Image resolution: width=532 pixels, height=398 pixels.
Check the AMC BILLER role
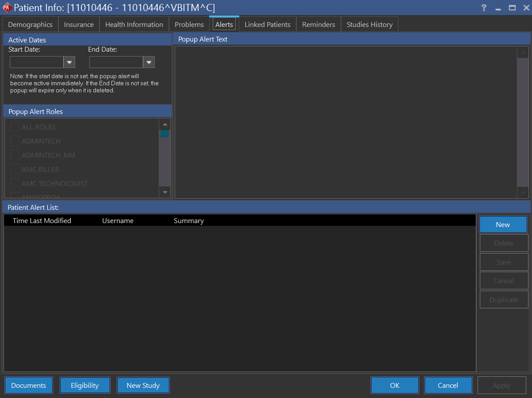pos(15,169)
